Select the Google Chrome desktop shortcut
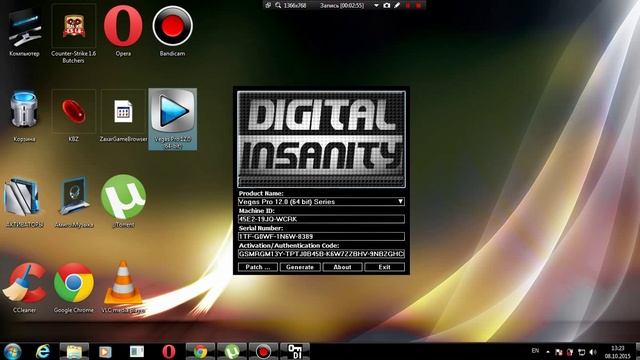This screenshot has width=640, height=360. click(x=73, y=288)
